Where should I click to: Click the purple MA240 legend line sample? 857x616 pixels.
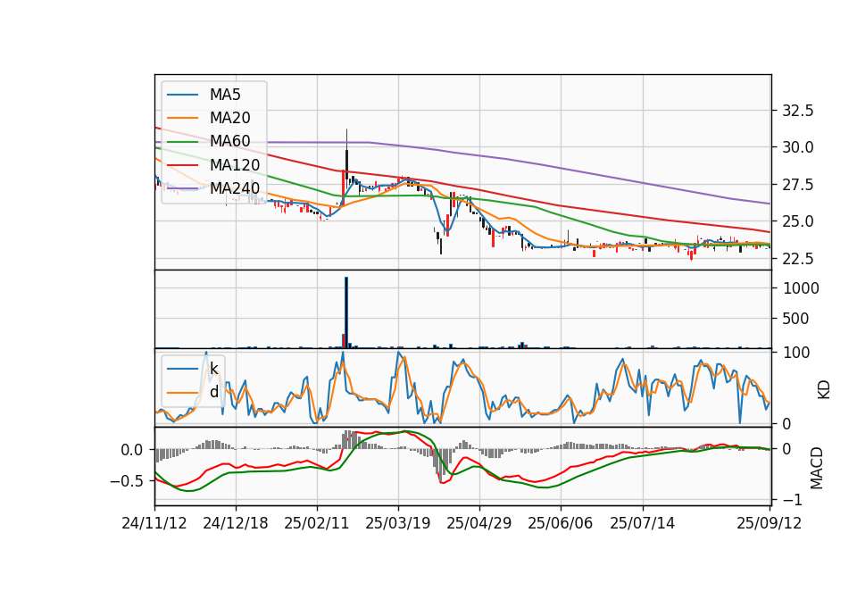tap(182, 189)
